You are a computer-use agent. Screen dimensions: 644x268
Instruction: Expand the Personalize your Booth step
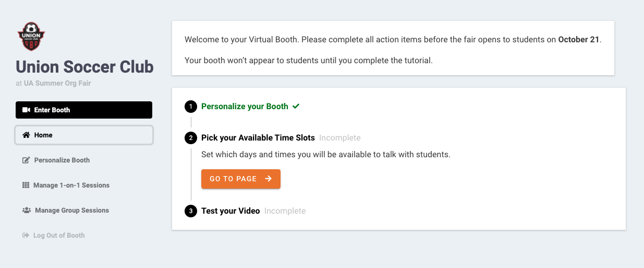tap(245, 106)
